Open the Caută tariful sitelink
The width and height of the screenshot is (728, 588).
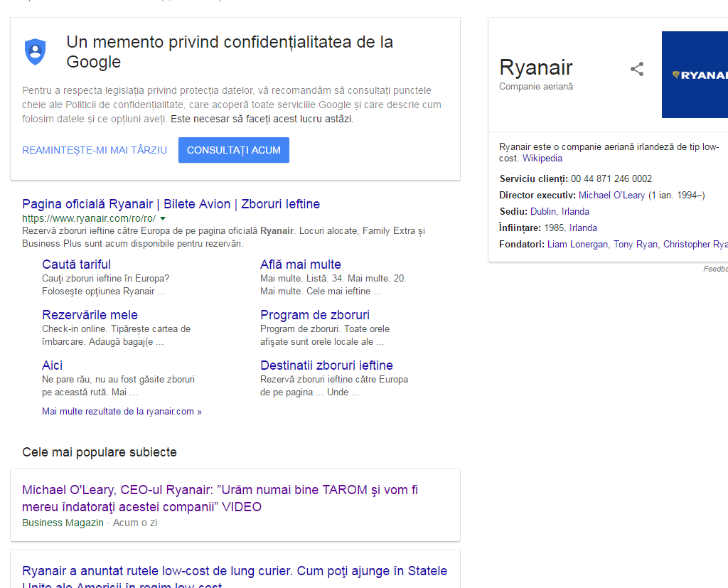point(76,264)
